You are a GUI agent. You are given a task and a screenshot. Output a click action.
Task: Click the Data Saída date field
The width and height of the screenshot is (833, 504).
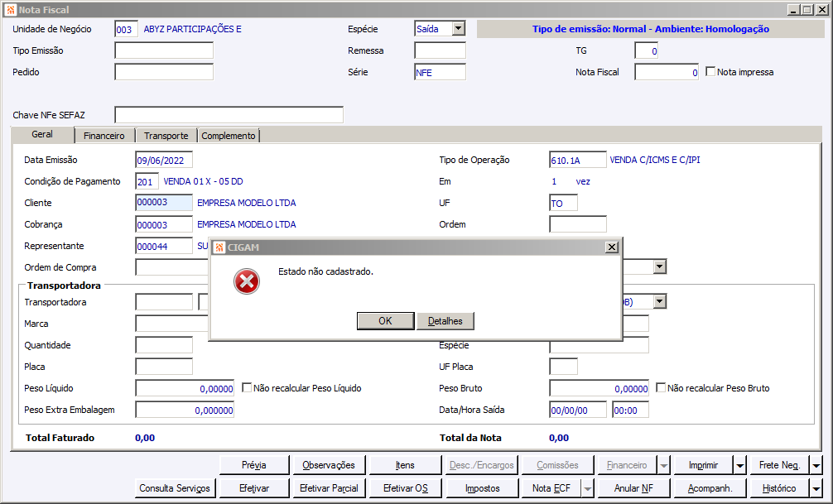pos(578,410)
